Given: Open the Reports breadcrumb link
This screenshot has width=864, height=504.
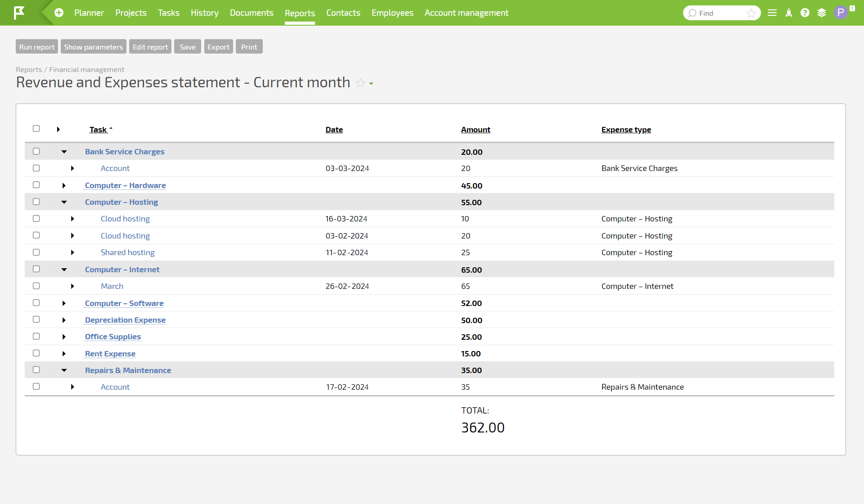Looking at the screenshot, I should pyautogui.click(x=28, y=69).
